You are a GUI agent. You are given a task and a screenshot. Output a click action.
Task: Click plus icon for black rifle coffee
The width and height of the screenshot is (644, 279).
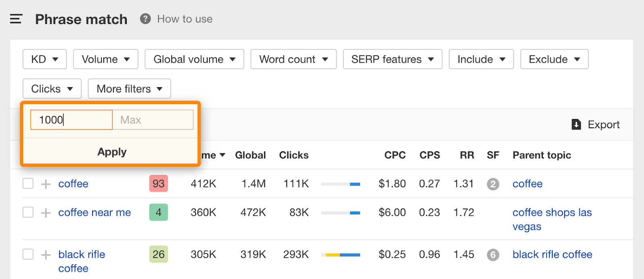46,254
